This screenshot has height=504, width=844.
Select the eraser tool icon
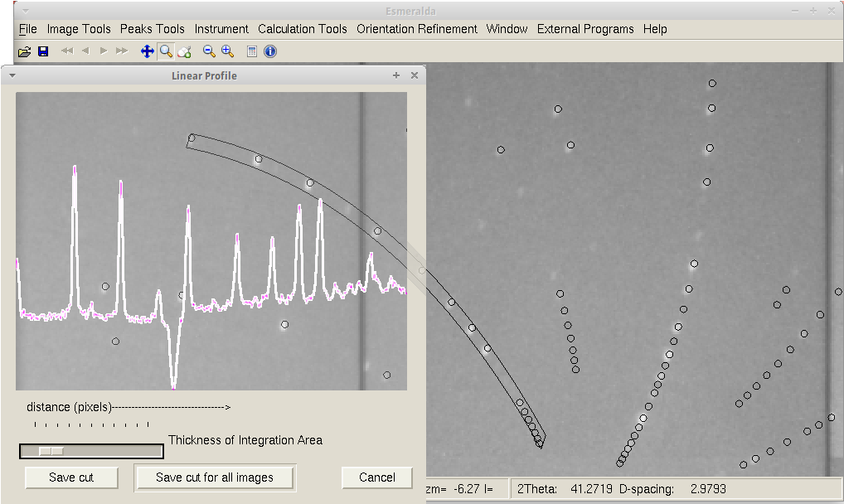tap(185, 51)
